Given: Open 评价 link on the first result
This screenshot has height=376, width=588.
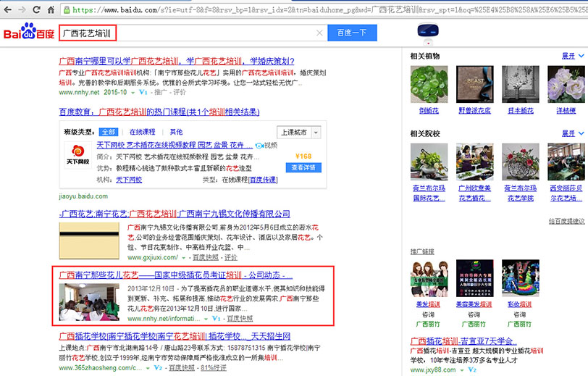Looking at the screenshot, I should (x=180, y=92).
